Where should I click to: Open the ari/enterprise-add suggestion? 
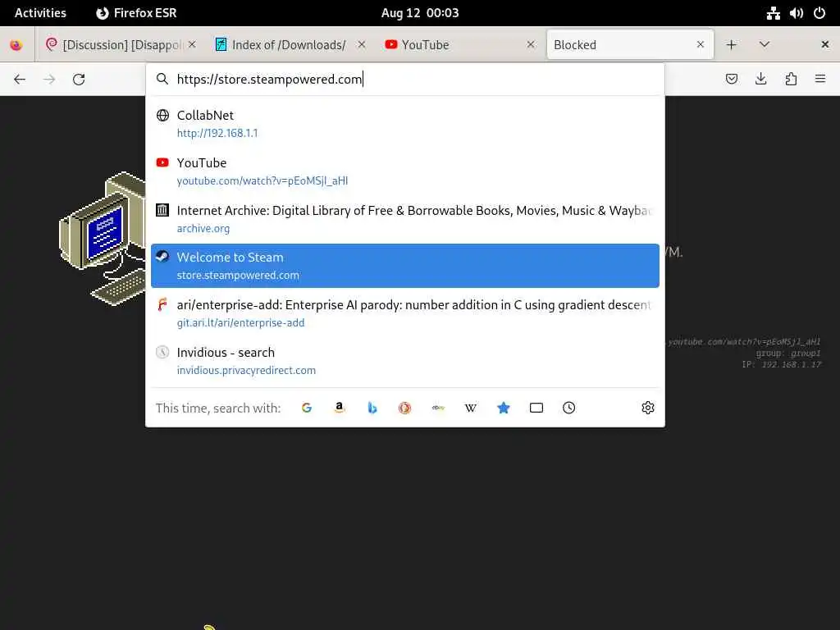pos(405,313)
